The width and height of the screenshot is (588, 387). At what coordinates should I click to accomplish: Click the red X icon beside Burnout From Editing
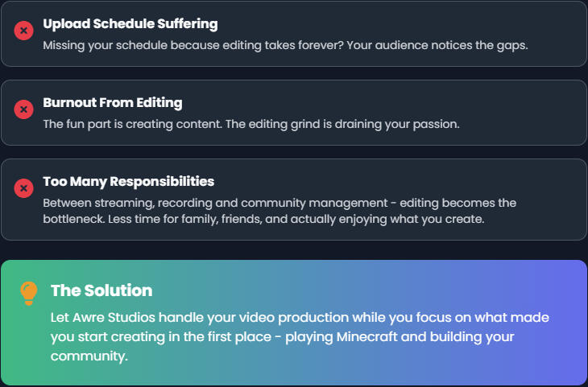coord(24,109)
